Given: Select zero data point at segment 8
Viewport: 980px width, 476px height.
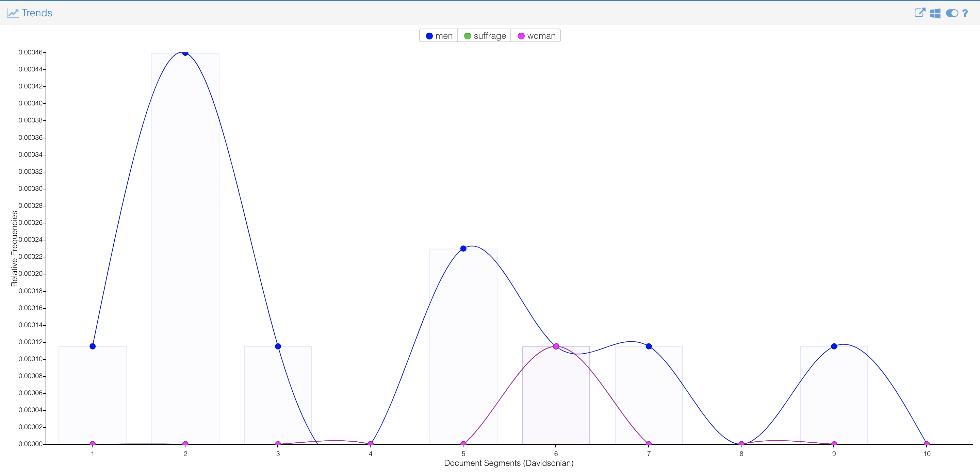Looking at the screenshot, I should [741, 444].
